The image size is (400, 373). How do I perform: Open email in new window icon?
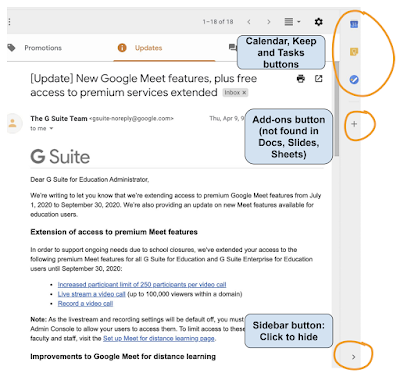319,79
